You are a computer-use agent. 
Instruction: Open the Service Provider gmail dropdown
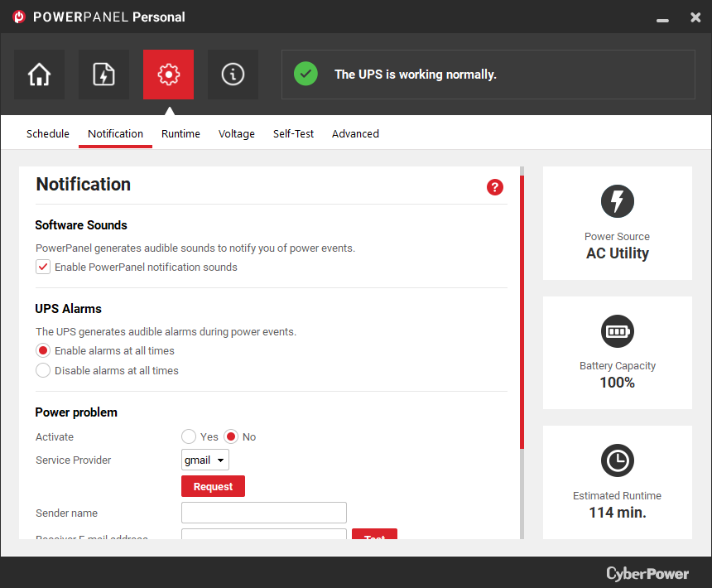[204, 460]
